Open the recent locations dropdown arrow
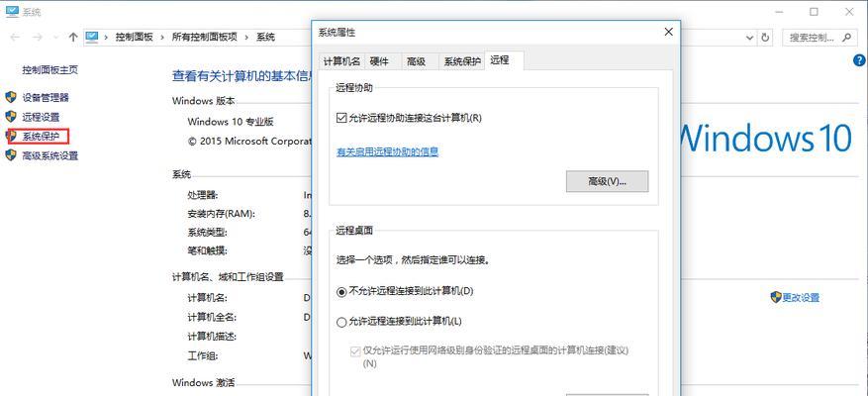This screenshot has width=868, height=396. [x=55, y=38]
